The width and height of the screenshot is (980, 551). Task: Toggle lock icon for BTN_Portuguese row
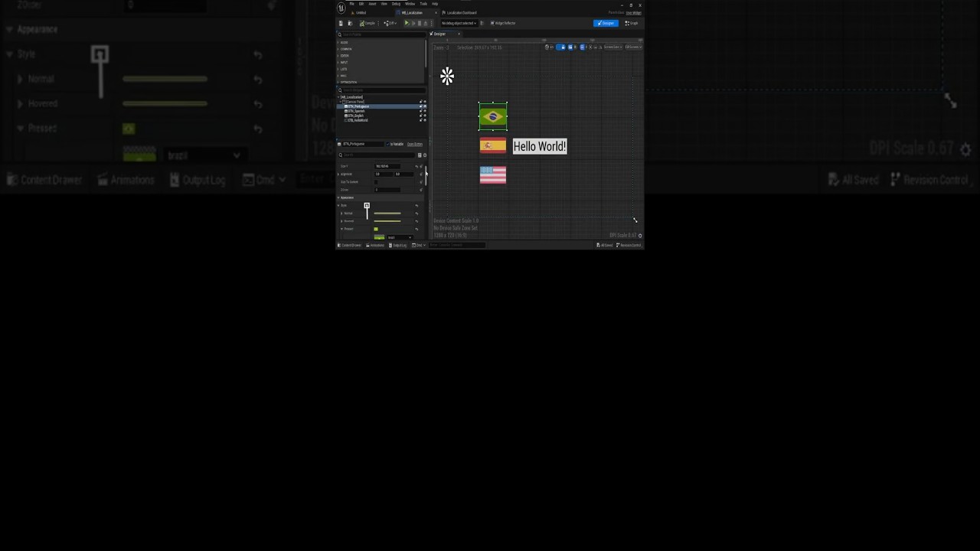click(x=421, y=106)
